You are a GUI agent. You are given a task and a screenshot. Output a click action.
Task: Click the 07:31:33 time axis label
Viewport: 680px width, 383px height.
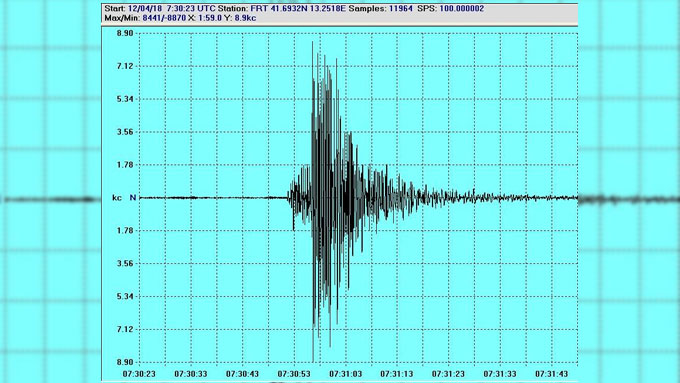coord(500,374)
